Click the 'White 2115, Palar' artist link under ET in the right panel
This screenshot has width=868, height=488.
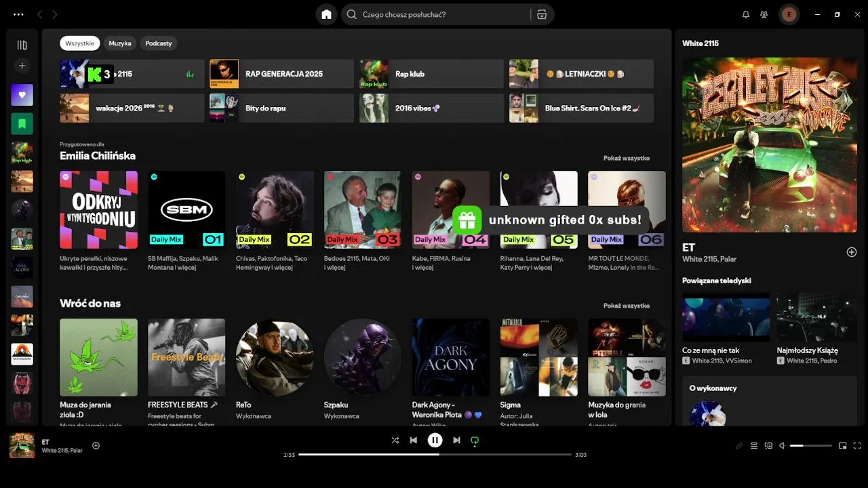point(709,259)
